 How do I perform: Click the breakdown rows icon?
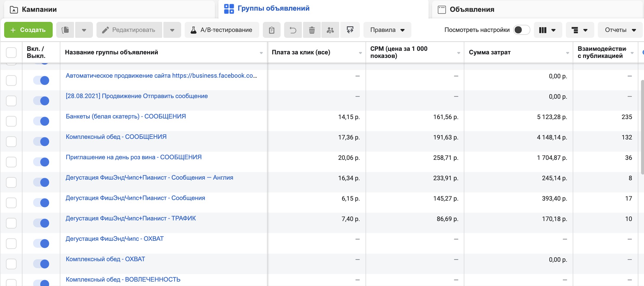(x=575, y=30)
